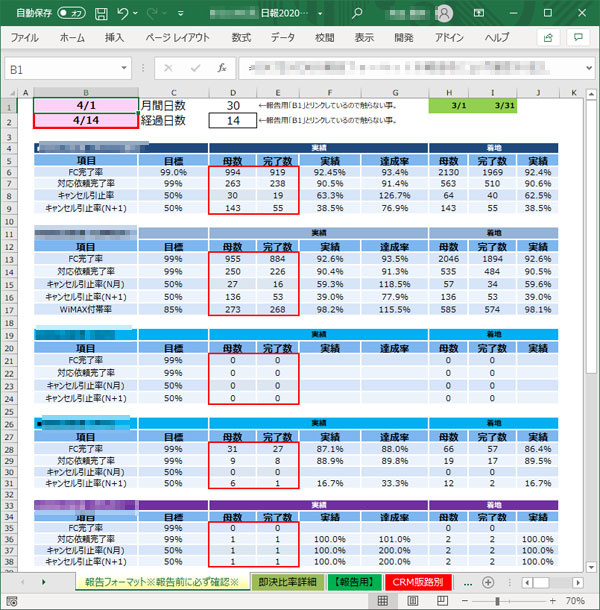Click the Insert Function fx icon

coord(223,70)
